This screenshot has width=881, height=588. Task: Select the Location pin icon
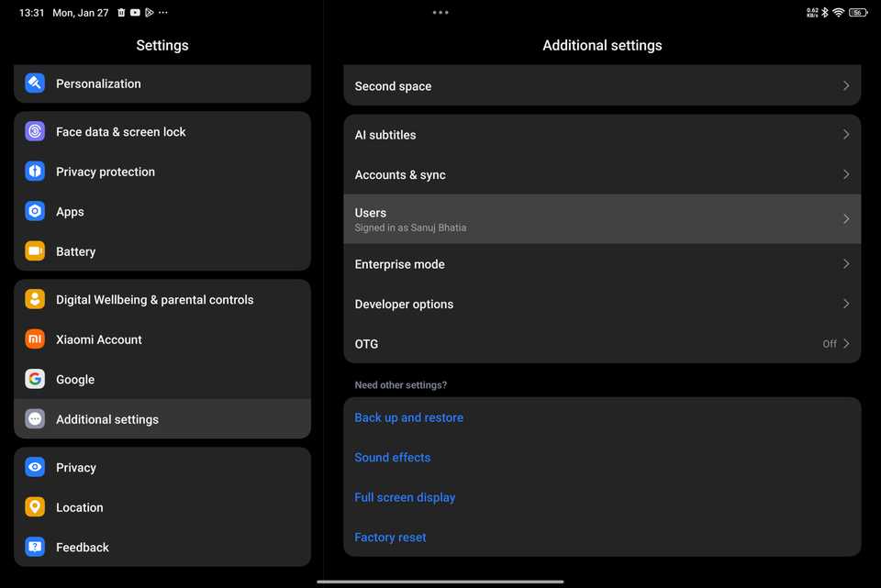[34, 506]
